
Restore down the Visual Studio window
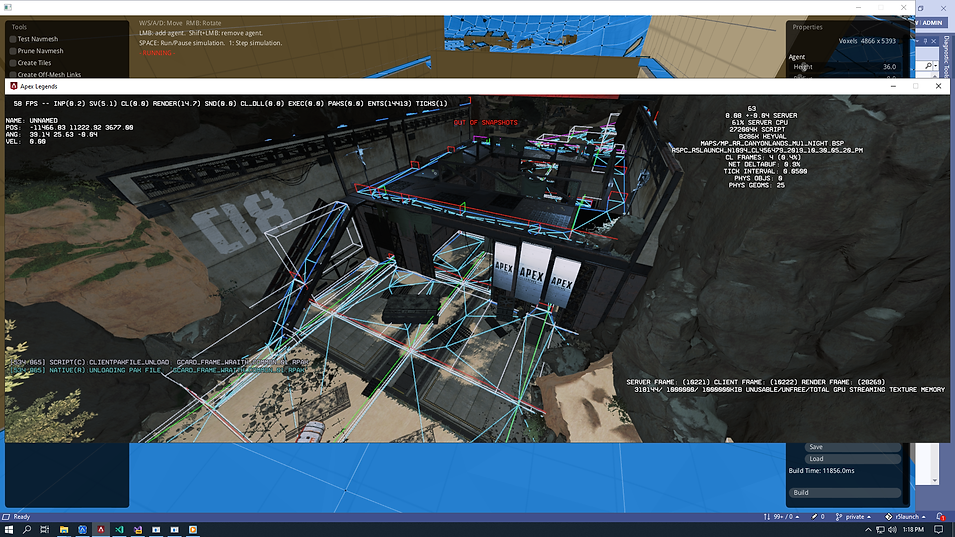click(921, 9)
